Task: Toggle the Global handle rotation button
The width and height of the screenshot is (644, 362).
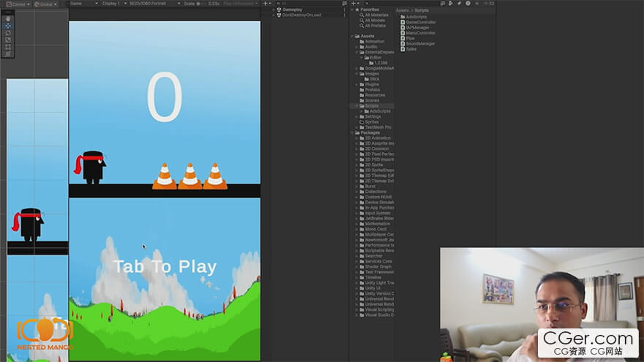Action: click(45, 4)
